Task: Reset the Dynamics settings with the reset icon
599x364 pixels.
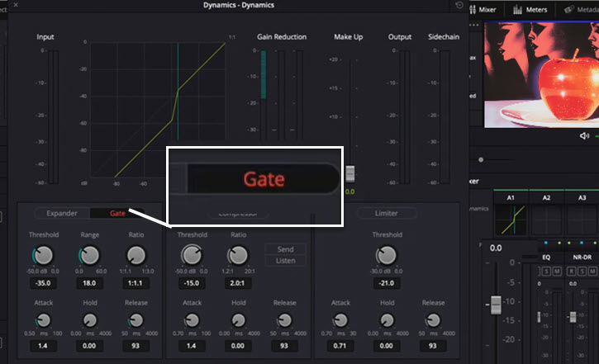Action: (x=459, y=5)
